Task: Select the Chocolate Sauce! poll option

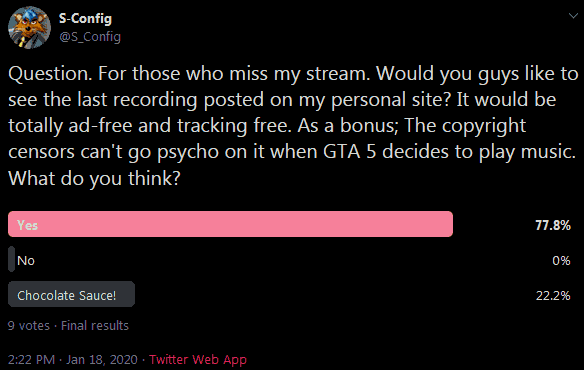Action: tap(72, 294)
